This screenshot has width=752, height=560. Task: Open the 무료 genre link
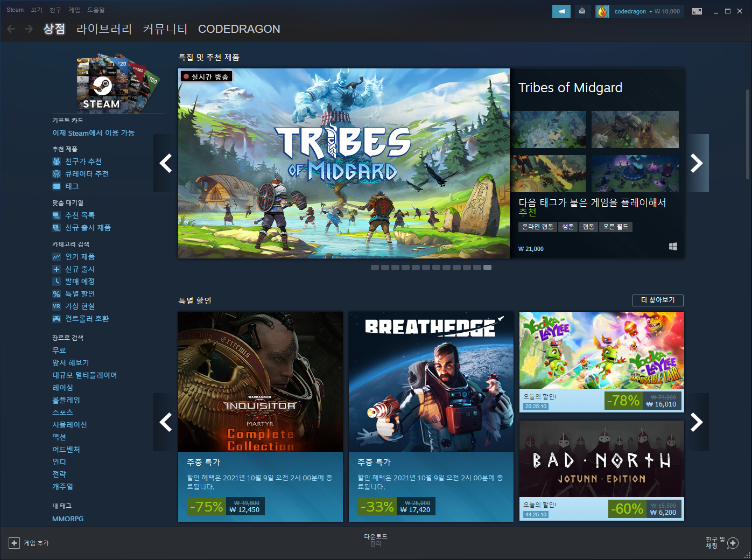[x=59, y=351]
